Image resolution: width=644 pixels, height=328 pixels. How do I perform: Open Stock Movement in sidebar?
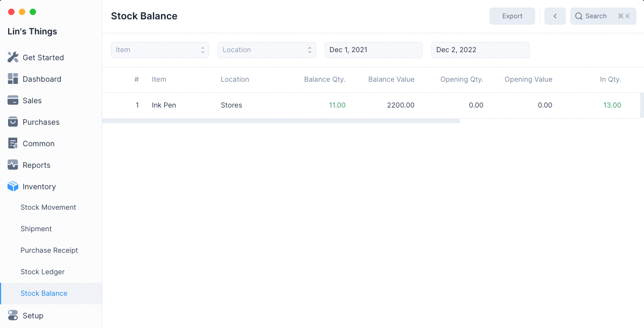[x=48, y=208]
